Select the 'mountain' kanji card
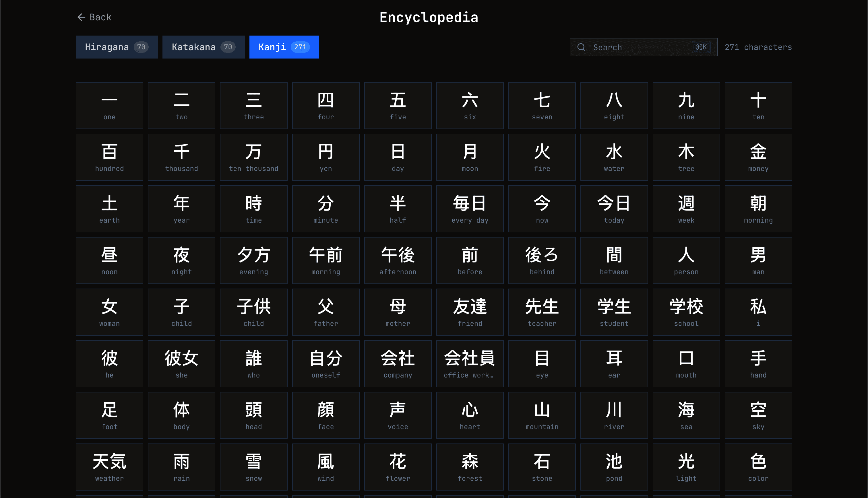Screen dimensions: 868x498 (542, 415)
